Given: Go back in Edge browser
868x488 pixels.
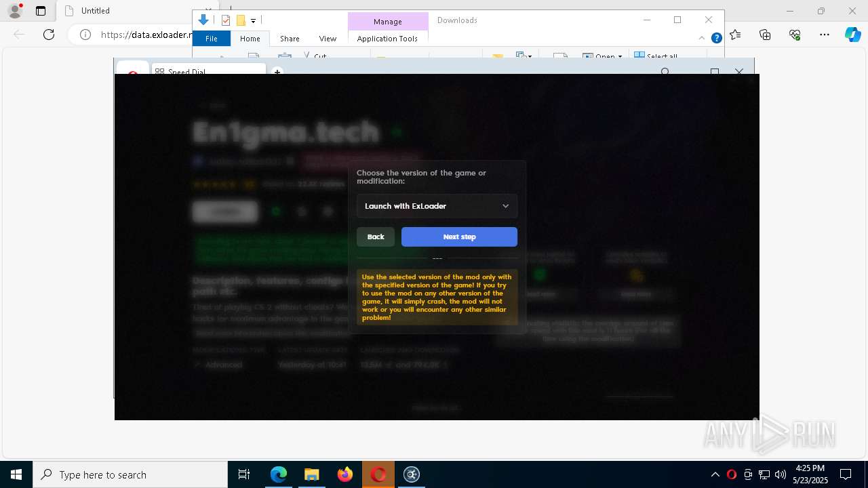Looking at the screenshot, I should click(x=19, y=35).
